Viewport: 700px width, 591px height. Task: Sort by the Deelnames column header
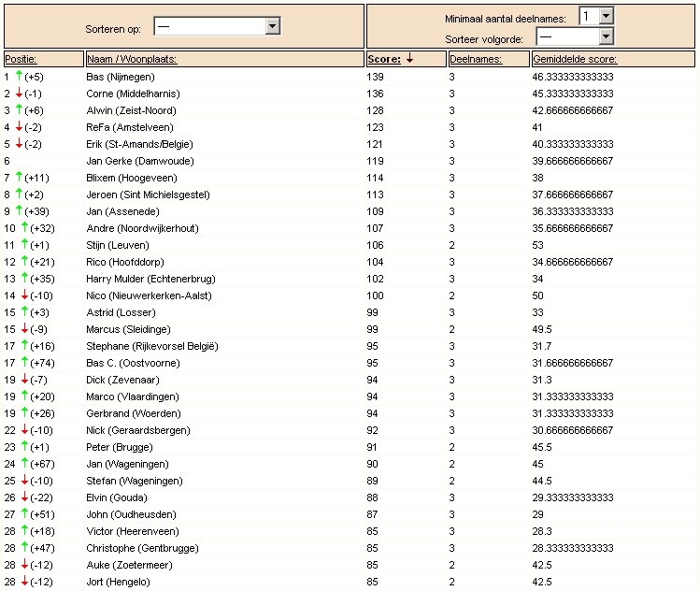[476, 59]
